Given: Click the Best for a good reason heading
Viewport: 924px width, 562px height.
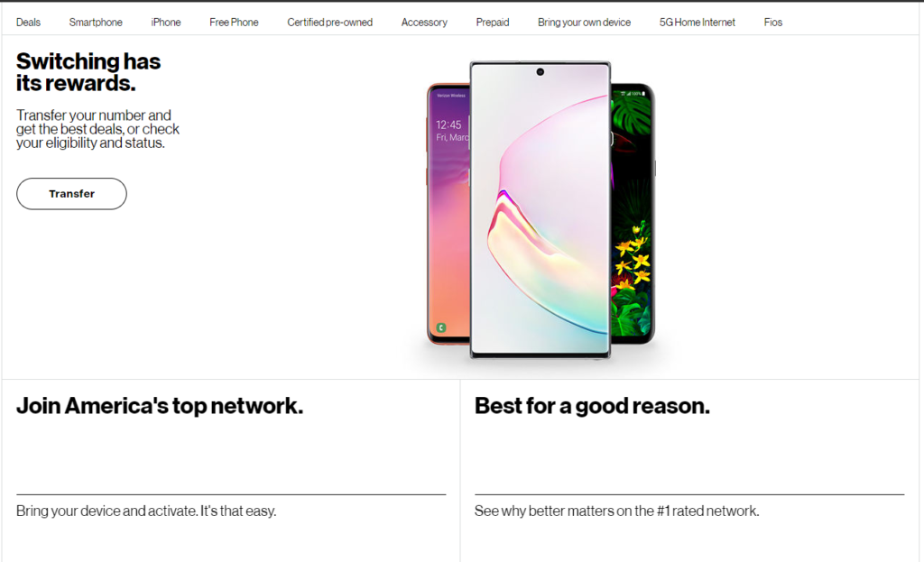Looking at the screenshot, I should (593, 406).
